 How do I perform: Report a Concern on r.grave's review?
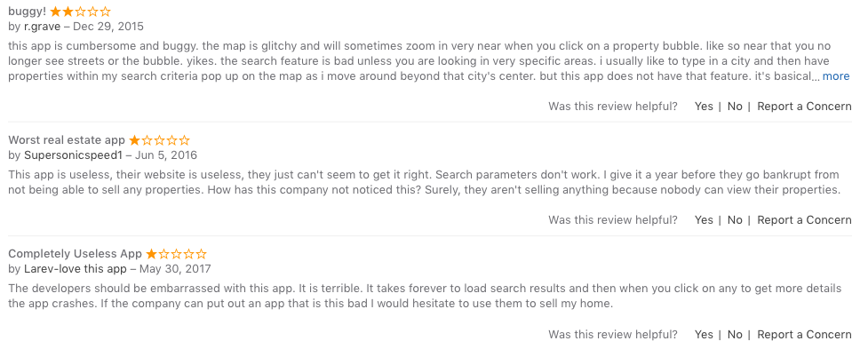pos(804,107)
